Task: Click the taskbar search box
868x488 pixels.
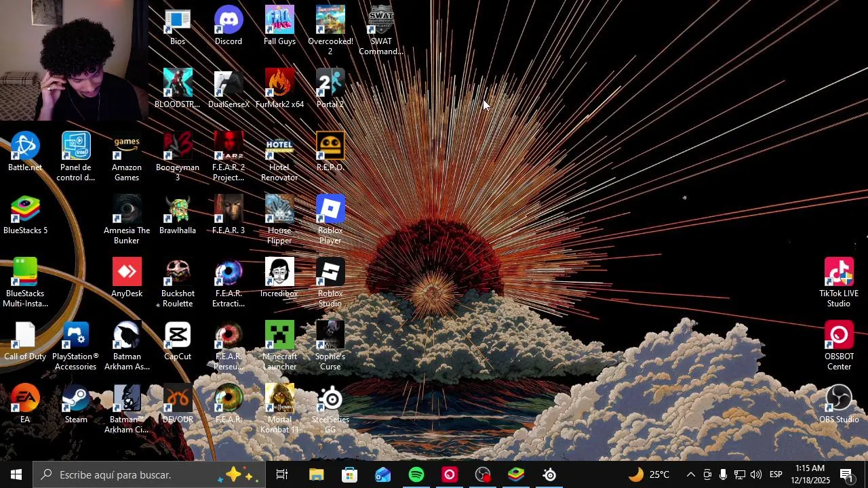Action: (x=149, y=474)
